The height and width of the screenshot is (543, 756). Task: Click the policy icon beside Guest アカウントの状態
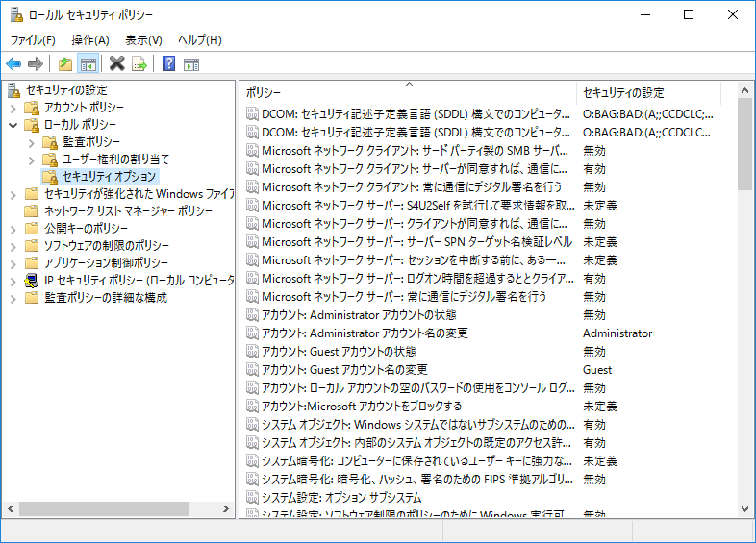[251, 352]
